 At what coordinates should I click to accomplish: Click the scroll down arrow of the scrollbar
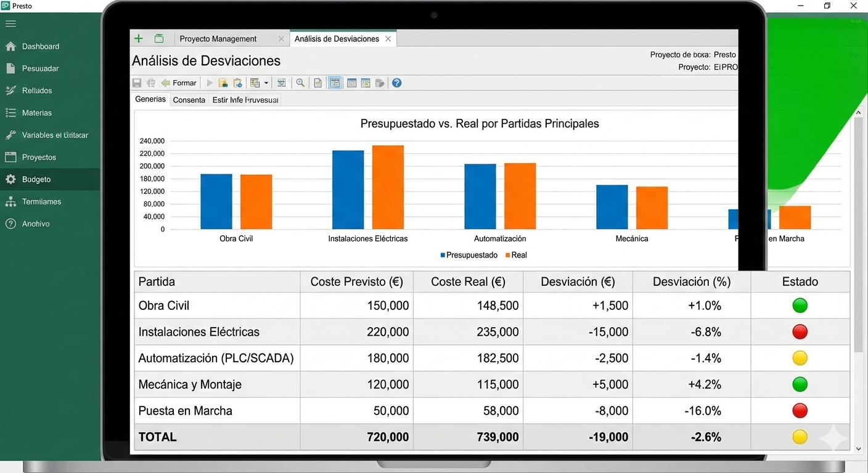[x=858, y=450]
